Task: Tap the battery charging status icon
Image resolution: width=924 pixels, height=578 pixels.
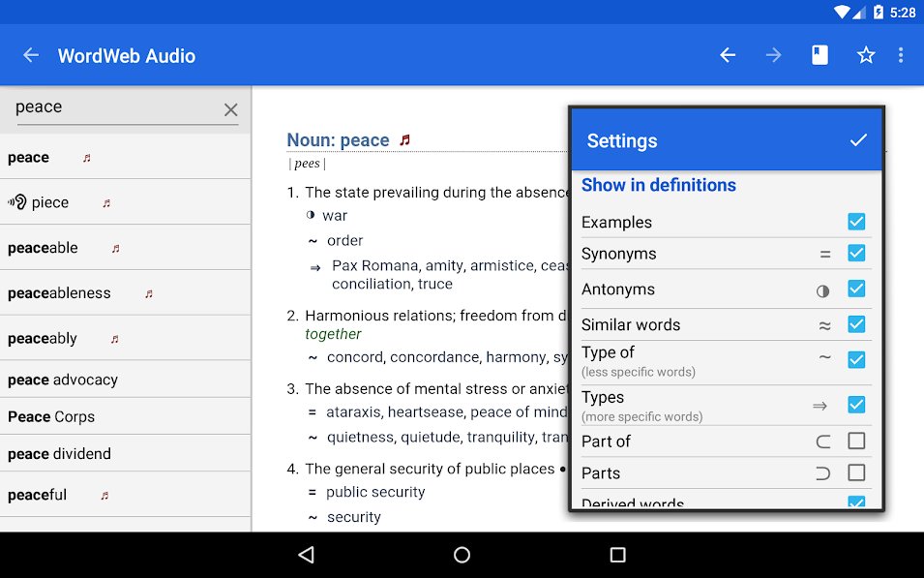Action: point(879,12)
